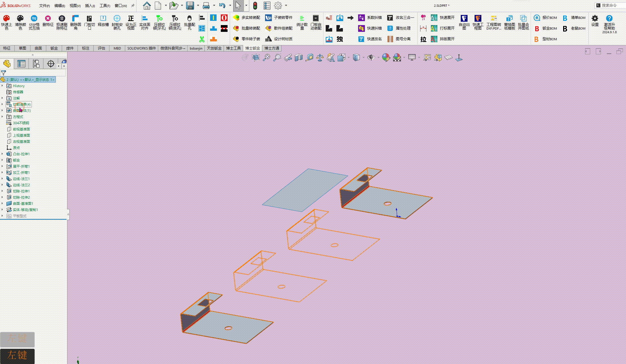Open the View Orientation dropdown arrow
Screen dimensions: 626x364
point(349,58)
